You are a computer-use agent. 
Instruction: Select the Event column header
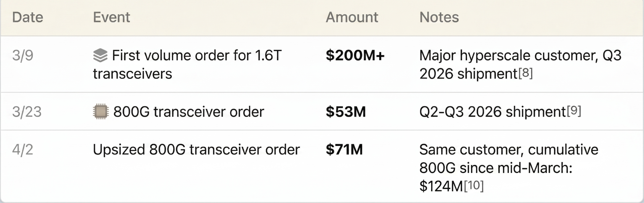tap(112, 17)
